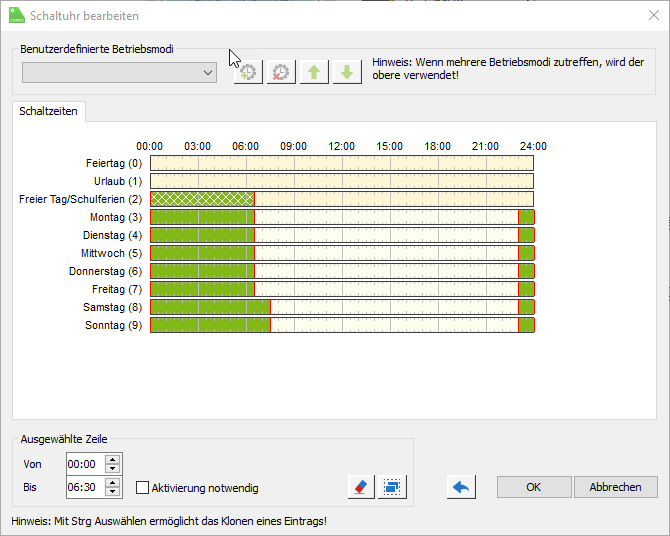
Task: Click the delete operating mode clock icon
Action: [x=281, y=72]
